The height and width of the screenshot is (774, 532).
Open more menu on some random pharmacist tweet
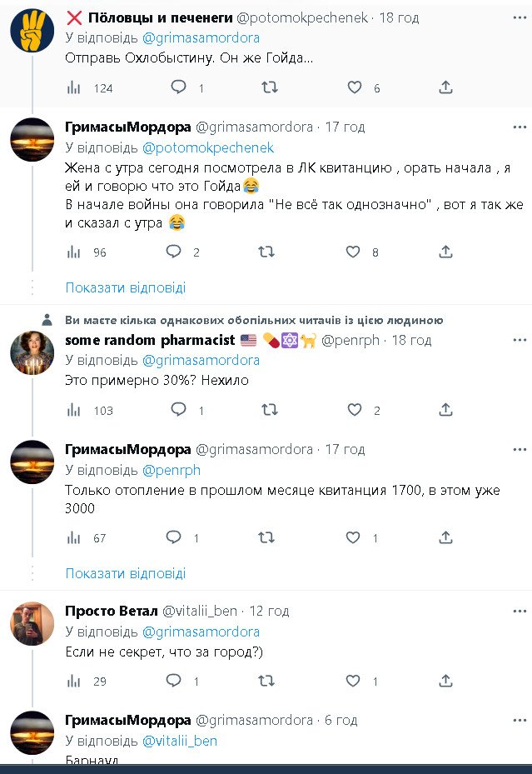(x=520, y=340)
